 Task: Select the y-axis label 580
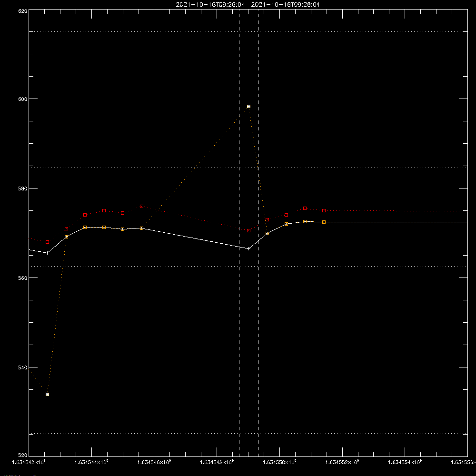[23, 188]
